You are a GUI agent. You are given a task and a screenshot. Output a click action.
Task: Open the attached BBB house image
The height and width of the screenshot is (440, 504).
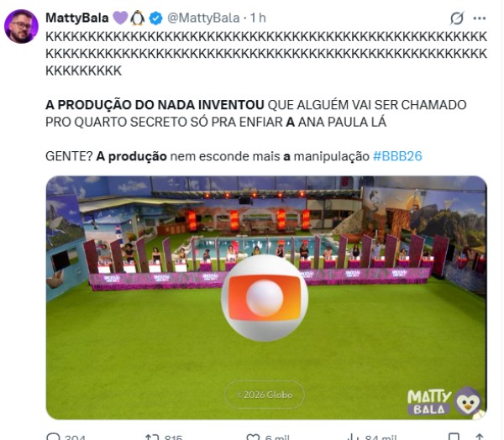point(266,297)
